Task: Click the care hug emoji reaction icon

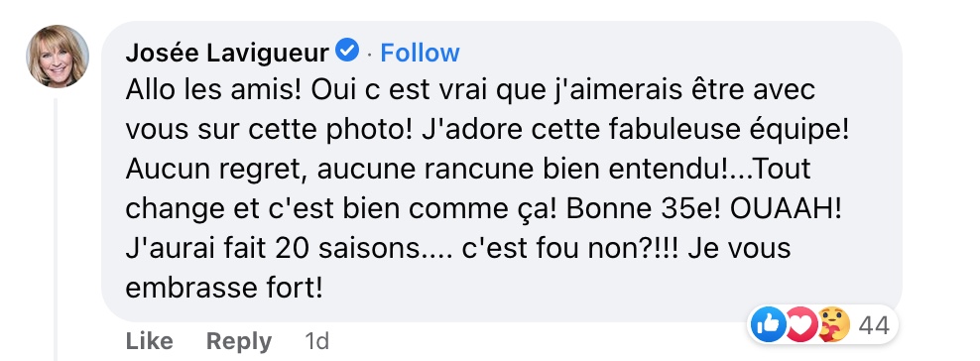Action: (x=834, y=324)
